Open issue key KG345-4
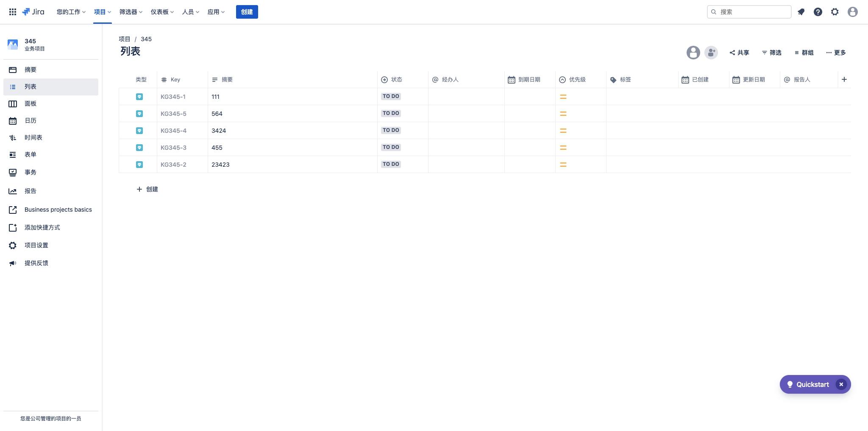The image size is (868, 431). tap(173, 131)
